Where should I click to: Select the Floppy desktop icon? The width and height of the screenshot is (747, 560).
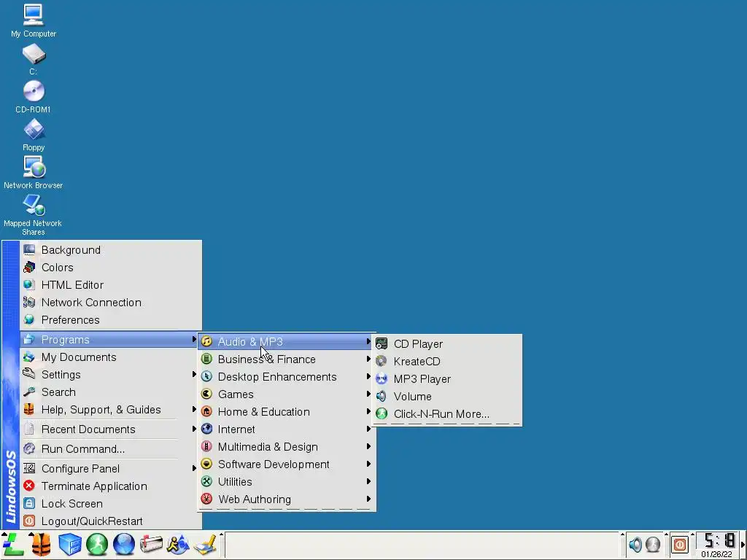pos(34,135)
